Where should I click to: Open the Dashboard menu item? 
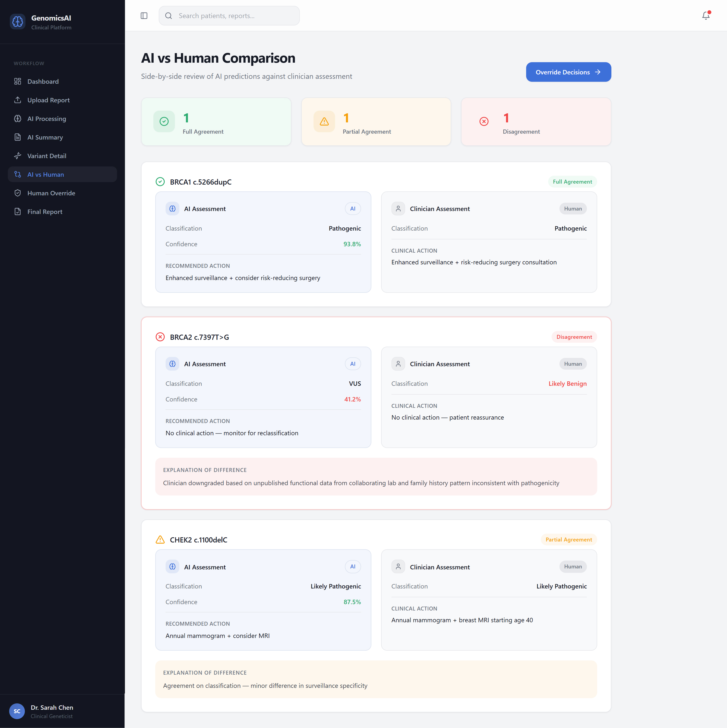tap(62, 81)
